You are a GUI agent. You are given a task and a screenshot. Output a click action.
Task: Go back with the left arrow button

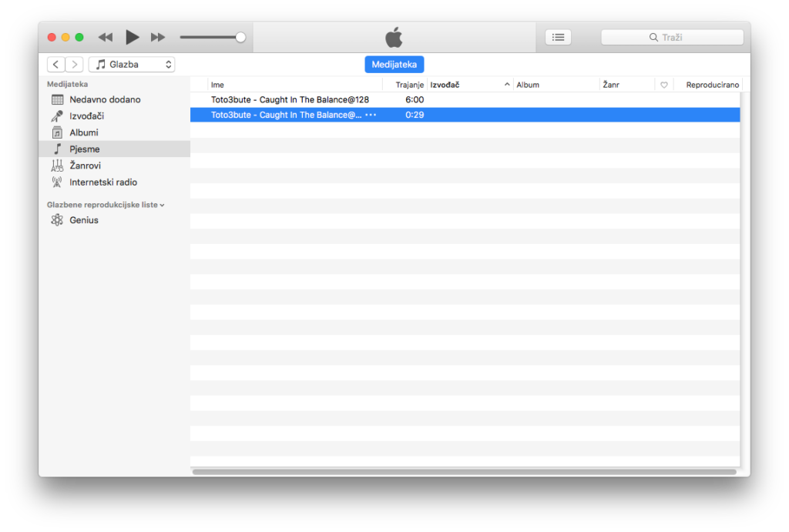pyautogui.click(x=56, y=65)
